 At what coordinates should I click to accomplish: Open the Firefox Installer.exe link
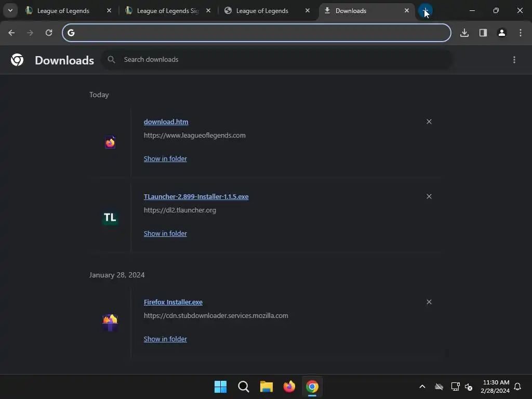pos(173,302)
